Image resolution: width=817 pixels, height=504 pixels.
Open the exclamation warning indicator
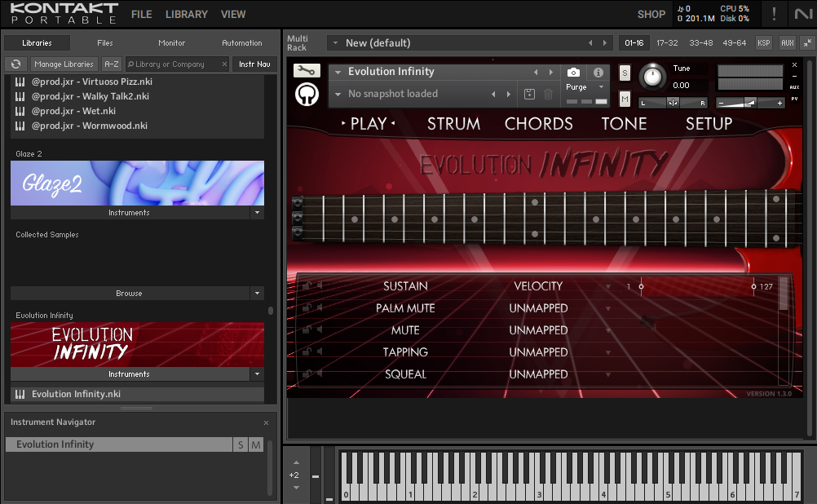pyautogui.click(x=774, y=14)
